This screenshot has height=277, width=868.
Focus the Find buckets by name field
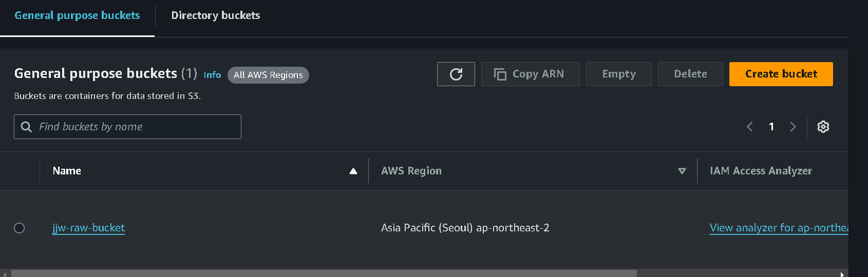click(x=127, y=127)
